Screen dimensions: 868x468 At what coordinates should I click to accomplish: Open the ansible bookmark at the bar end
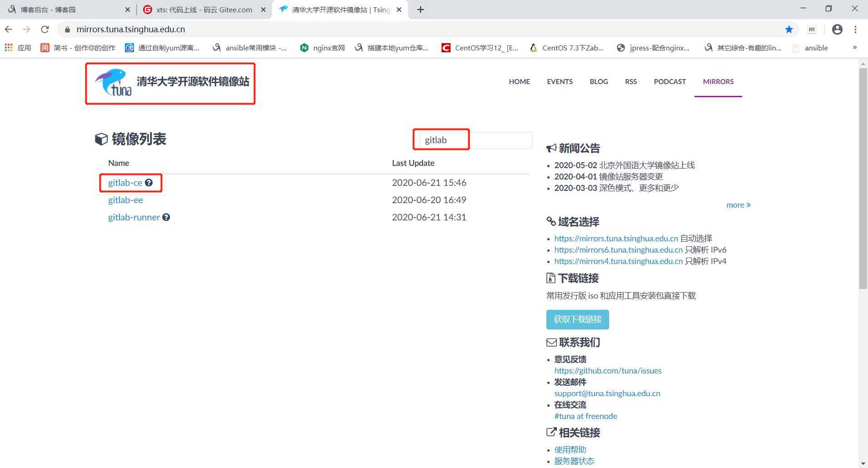pyautogui.click(x=810, y=48)
